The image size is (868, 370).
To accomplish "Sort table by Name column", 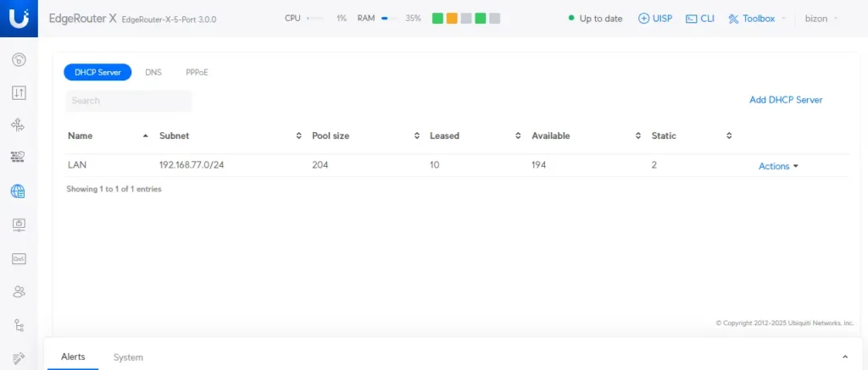I will pyautogui.click(x=108, y=135).
